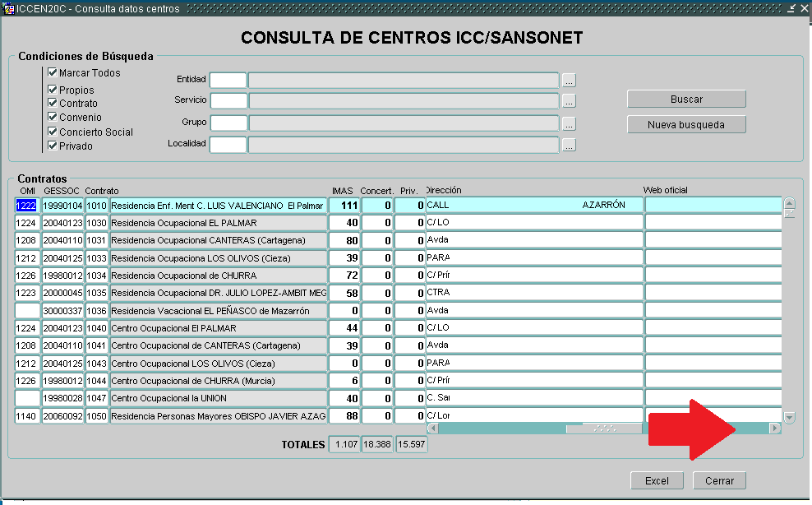
Task: Disable the Concierto Social checkbox
Action: [x=53, y=132]
